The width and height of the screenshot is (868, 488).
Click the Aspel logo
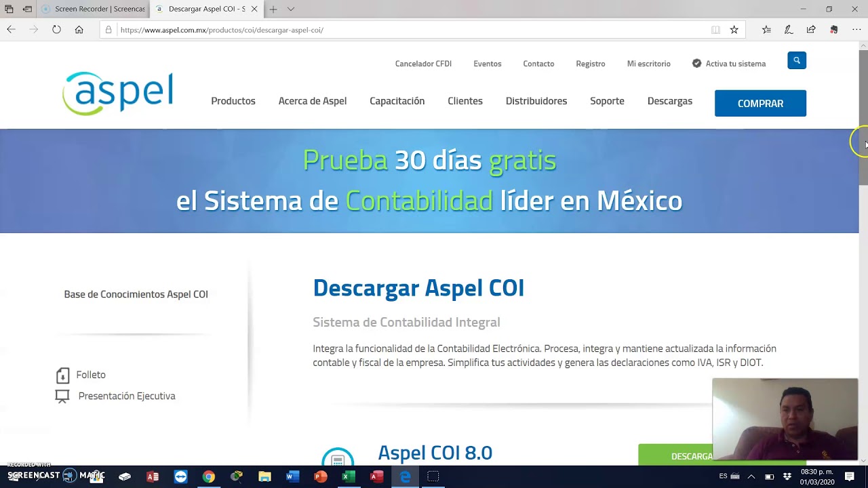(118, 93)
